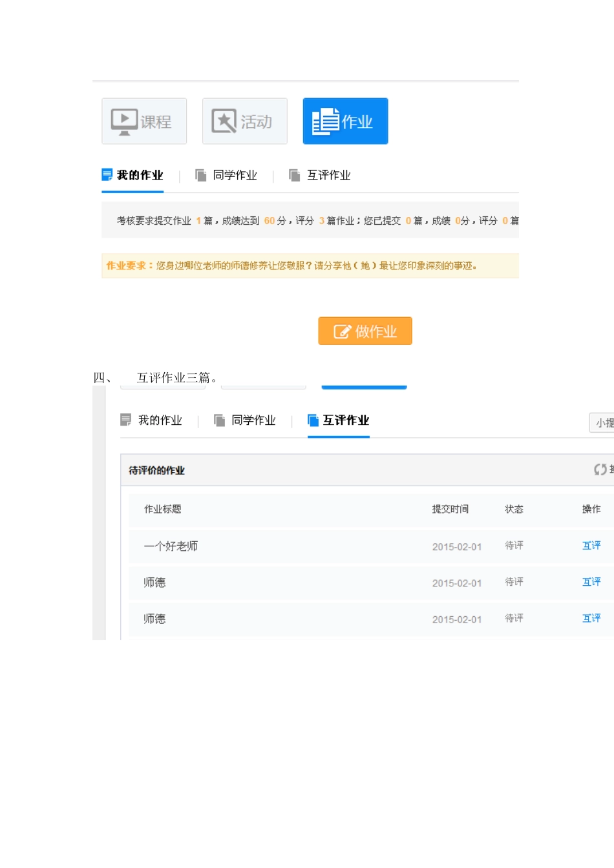Click the document icon on 作业
Image resolution: width=614 pixels, height=868 pixels.
tap(325, 121)
